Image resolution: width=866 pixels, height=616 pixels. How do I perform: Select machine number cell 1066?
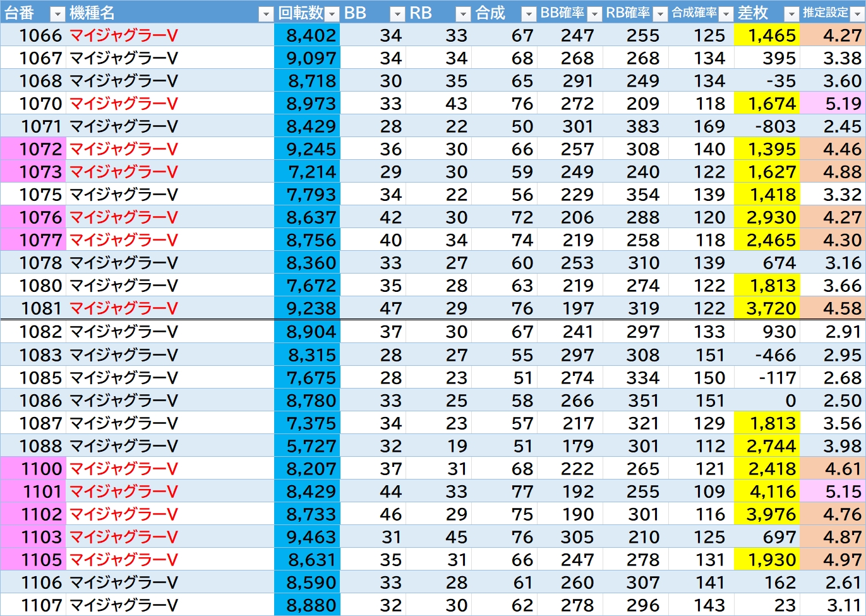point(33,35)
